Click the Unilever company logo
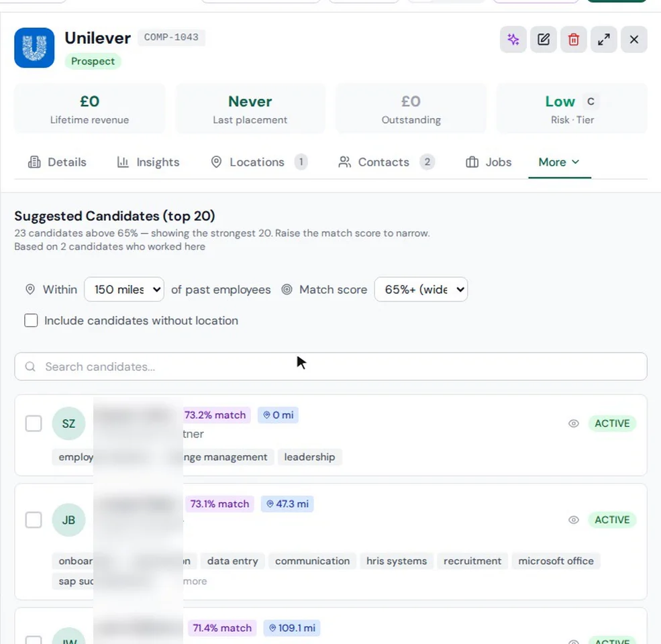The height and width of the screenshot is (644, 661). [x=34, y=48]
